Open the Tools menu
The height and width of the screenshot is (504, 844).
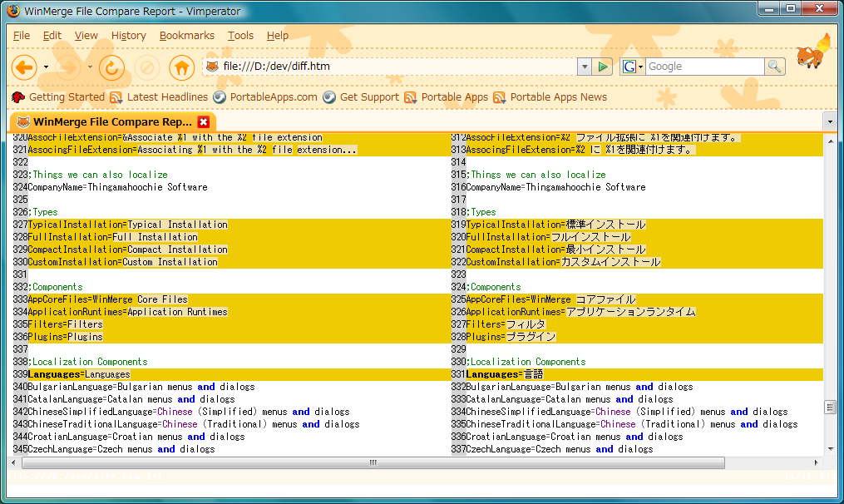point(240,36)
